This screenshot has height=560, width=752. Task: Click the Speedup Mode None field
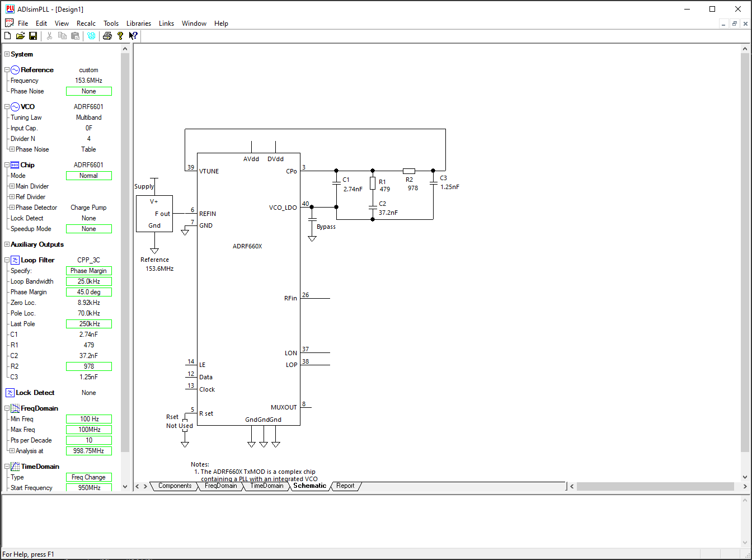tap(89, 229)
